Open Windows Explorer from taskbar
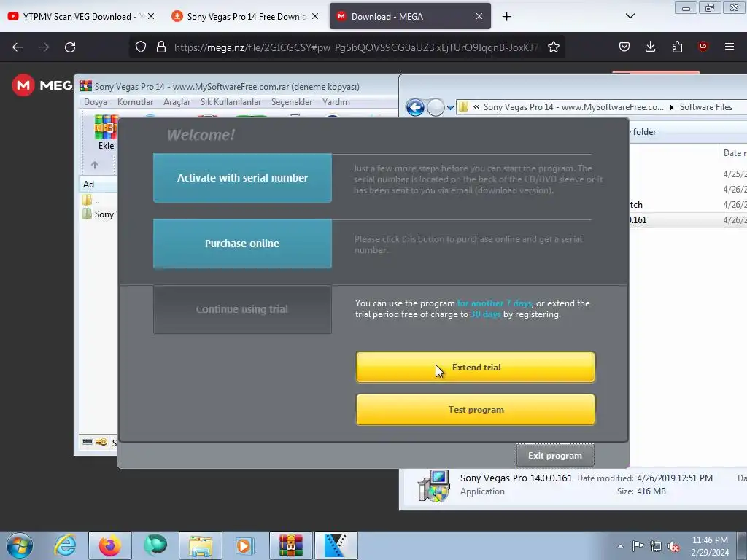 (201, 545)
